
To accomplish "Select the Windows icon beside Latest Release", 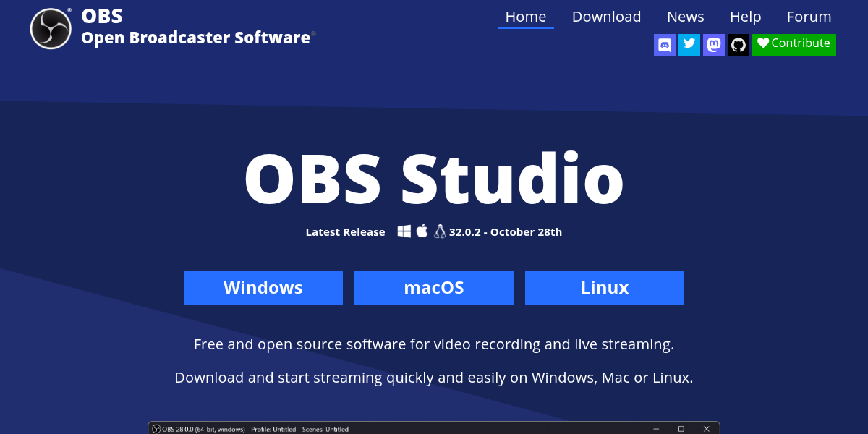I will [x=404, y=231].
